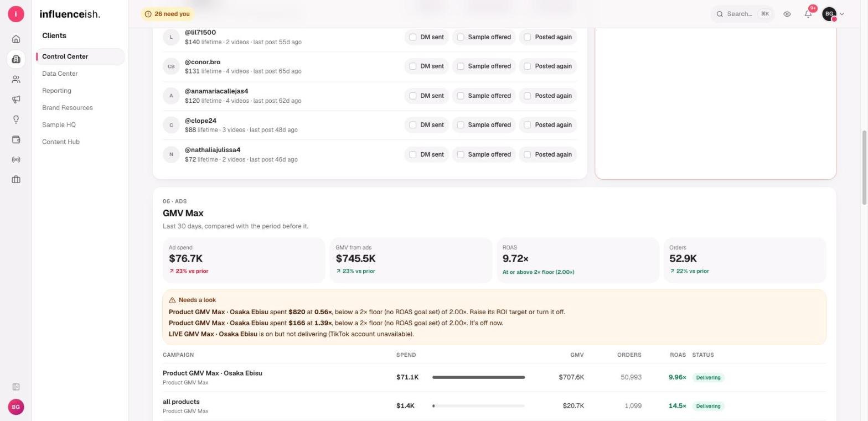
Task: Open the broadcast live signal icon
Action: (16, 159)
